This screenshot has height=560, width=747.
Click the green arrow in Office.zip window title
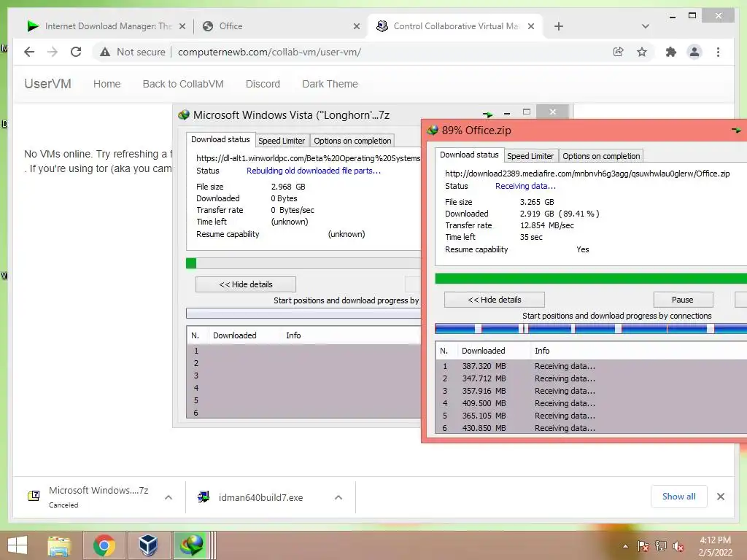point(736,130)
